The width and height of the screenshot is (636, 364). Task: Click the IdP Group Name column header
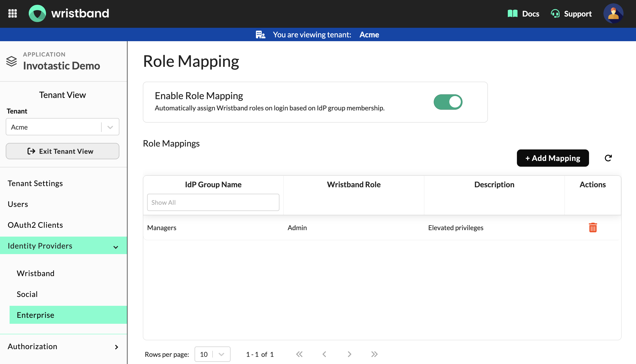point(213,184)
